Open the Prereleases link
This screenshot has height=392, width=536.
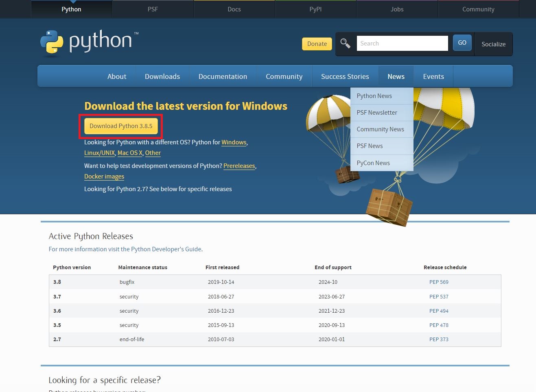click(x=239, y=166)
